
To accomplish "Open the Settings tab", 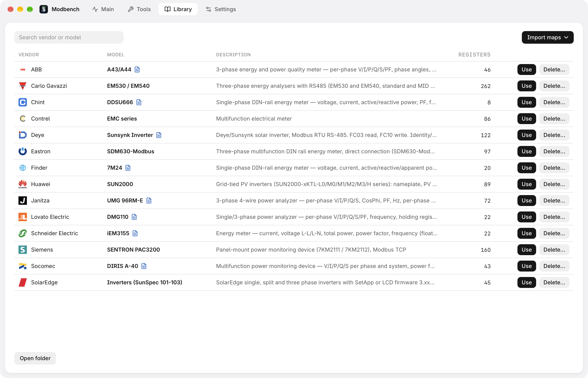I will (221, 9).
